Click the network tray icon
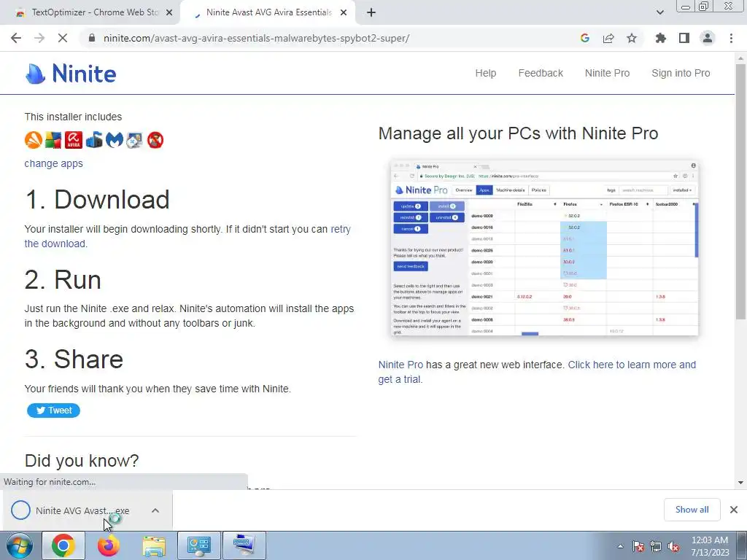Image resolution: width=747 pixels, height=560 pixels. tap(656, 547)
